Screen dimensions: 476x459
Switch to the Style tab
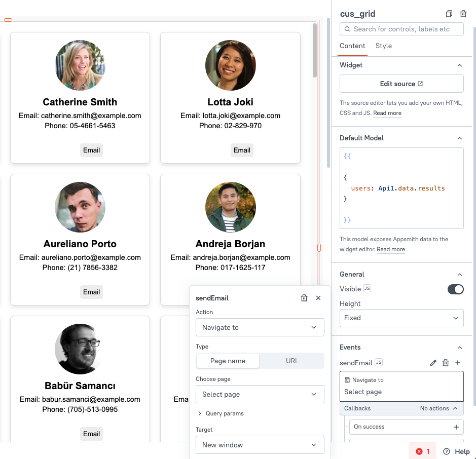point(383,46)
